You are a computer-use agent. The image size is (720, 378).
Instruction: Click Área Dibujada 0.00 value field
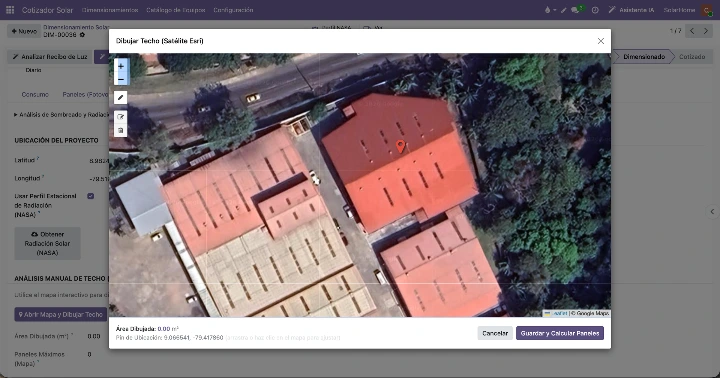[94, 336]
